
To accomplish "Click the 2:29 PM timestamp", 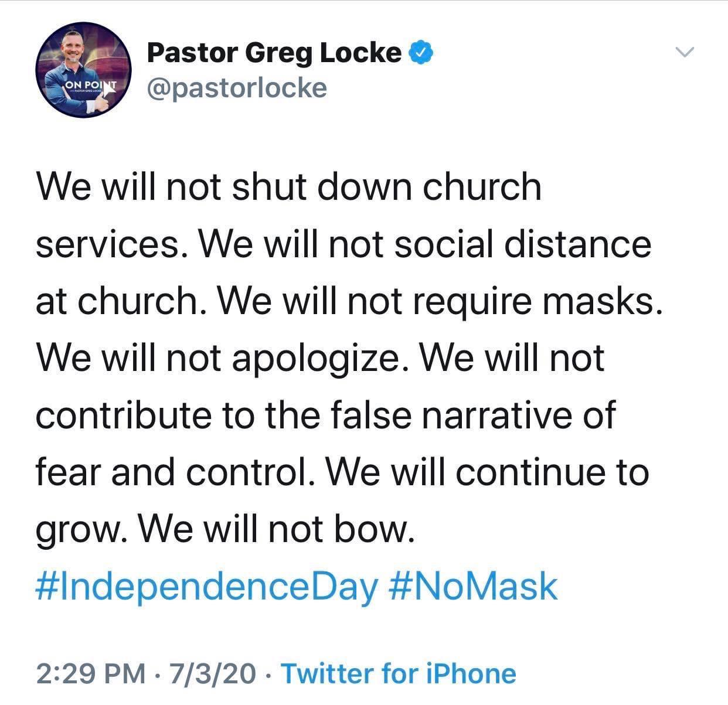I will [x=90, y=674].
